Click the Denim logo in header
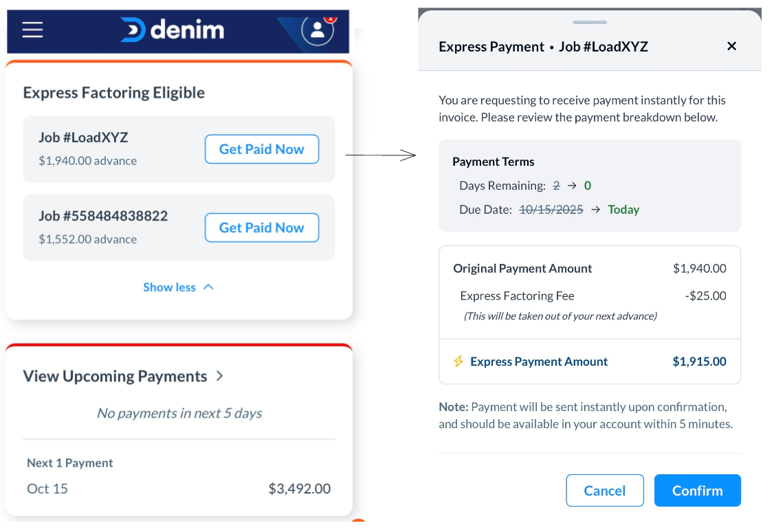Image resolution: width=774 pixels, height=532 pixels. (172, 30)
